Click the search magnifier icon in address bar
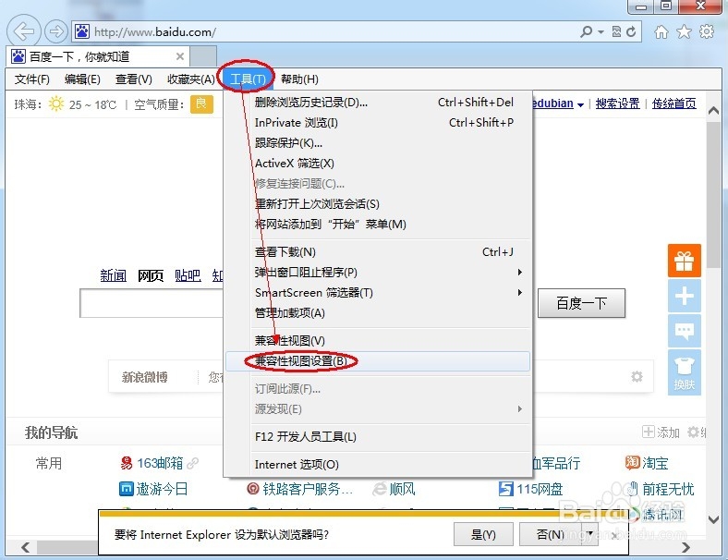 pyautogui.click(x=587, y=31)
